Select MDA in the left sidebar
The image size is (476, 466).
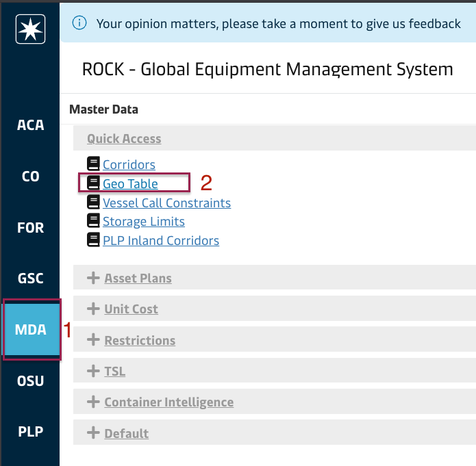31,329
